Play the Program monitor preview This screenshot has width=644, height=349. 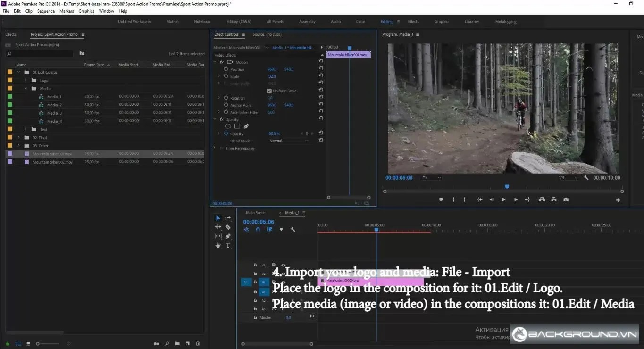point(503,199)
